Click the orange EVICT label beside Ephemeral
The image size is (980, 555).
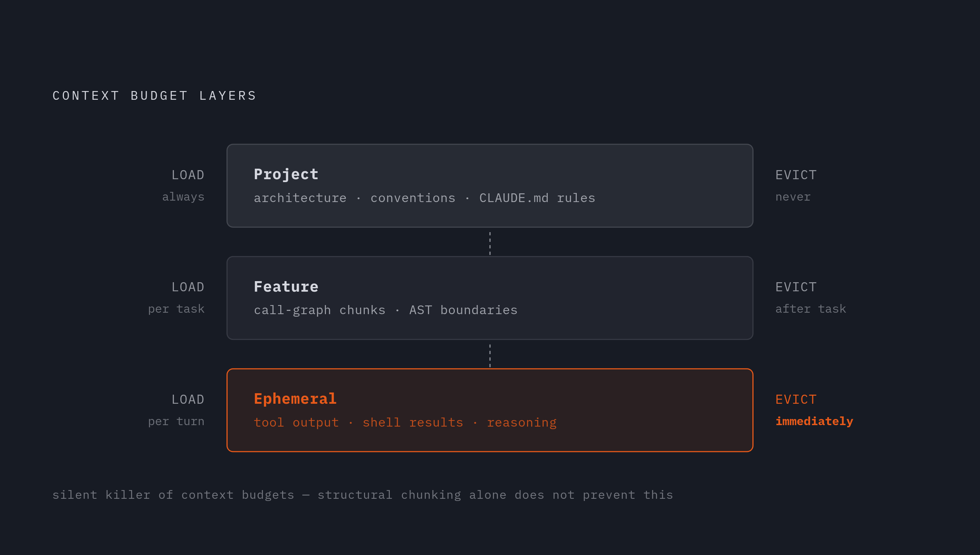[x=796, y=399]
